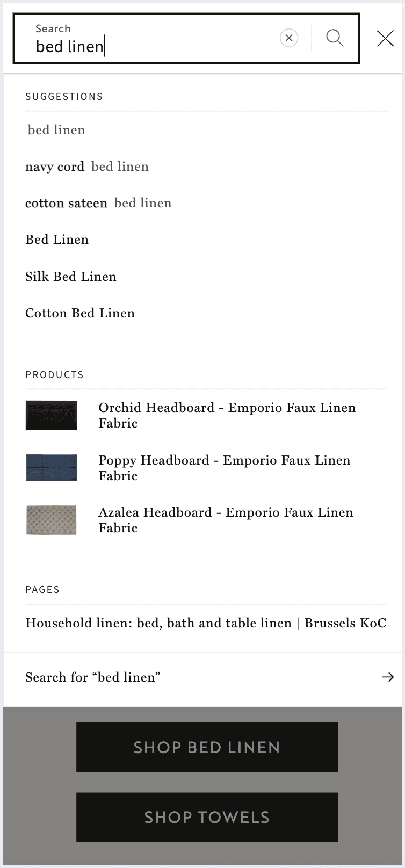Select the capitalized "Bed Linen" suggestion
This screenshot has height=868, width=405.
57,240
